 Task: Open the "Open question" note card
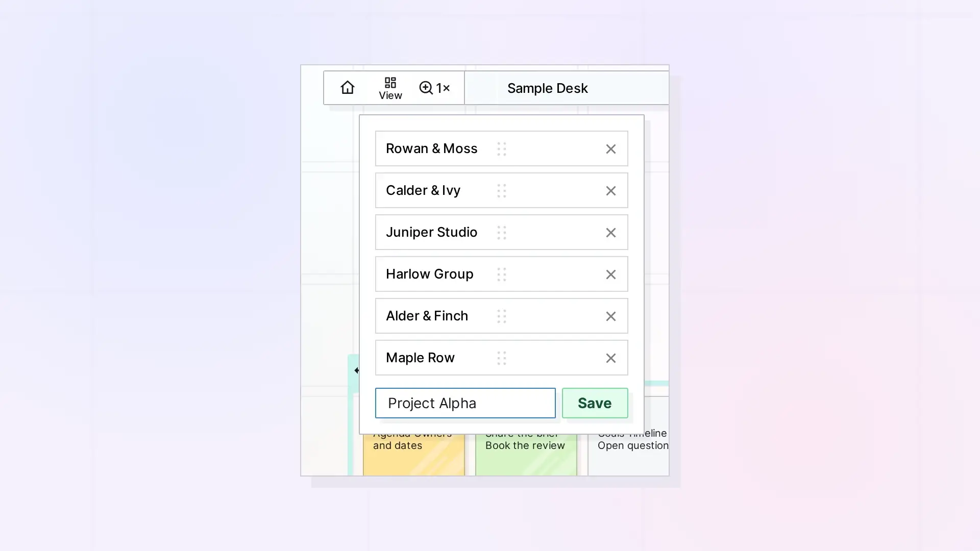[628, 454]
